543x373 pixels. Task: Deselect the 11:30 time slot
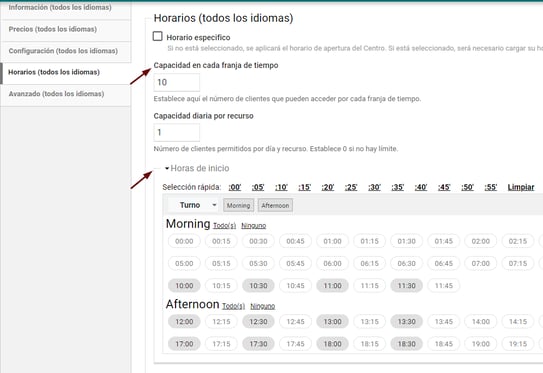[x=407, y=286]
